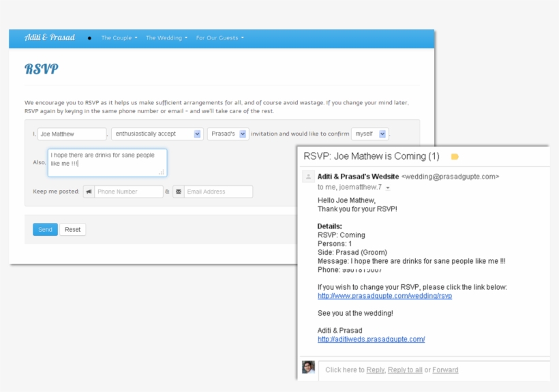Open the enthusiastically accept dropdown
This screenshot has height=392, width=559.
(157, 134)
